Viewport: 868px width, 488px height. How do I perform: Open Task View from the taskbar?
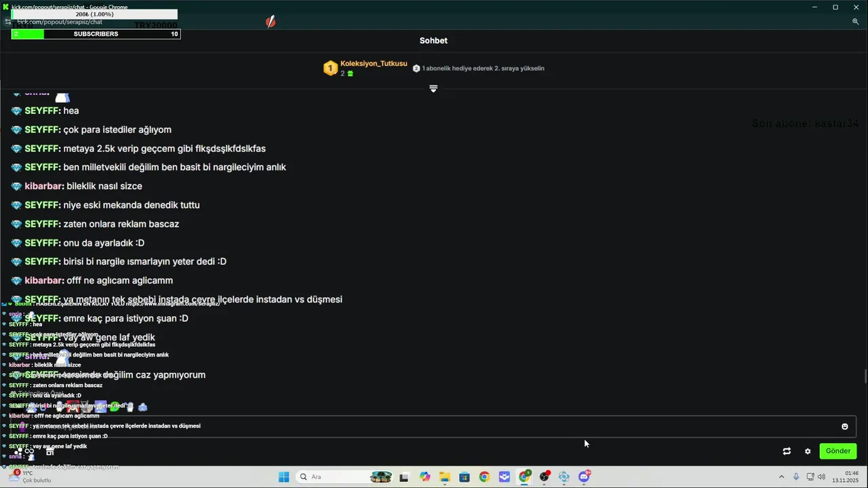pos(404,477)
